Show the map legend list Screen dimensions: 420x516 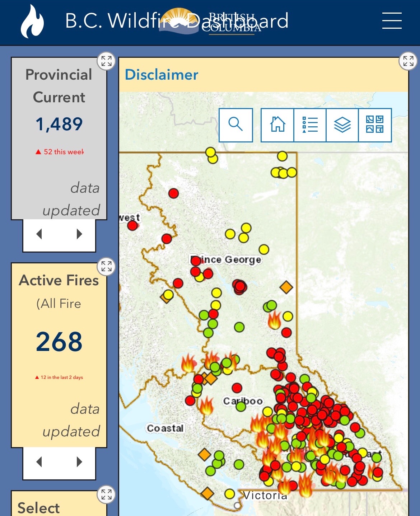coord(310,125)
